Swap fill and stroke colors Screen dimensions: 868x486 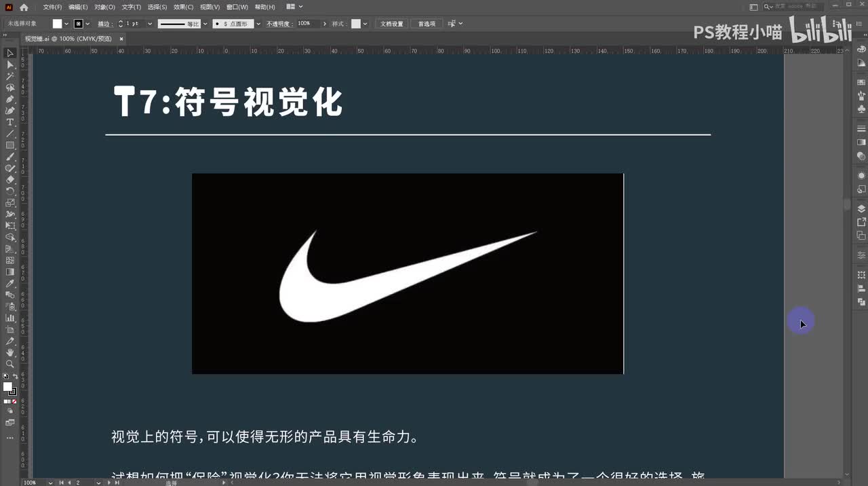tap(15, 376)
